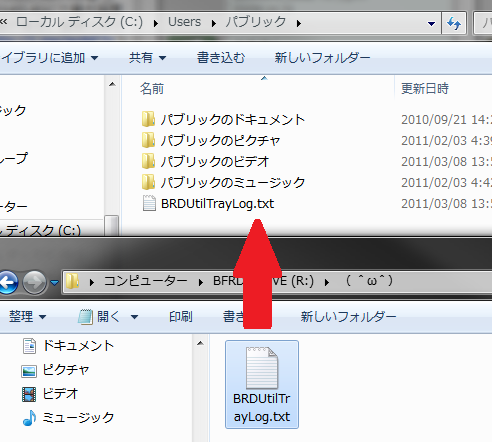This screenshot has width=492, height=442.
Task: Select the パブリックのミュージック folder icon
Action: pos(148,182)
